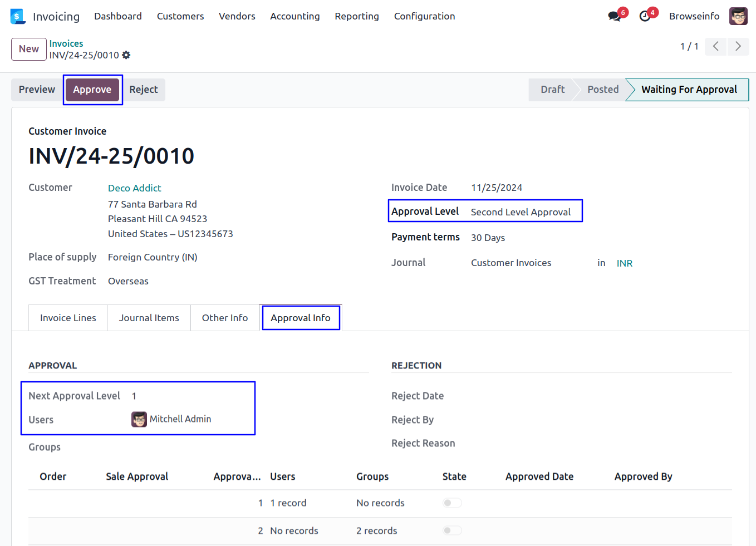Click the Waiting For Approval status stage
Image resolution: width=756 pixels, height=546 pixels.
pyautogui.click(x=689, y=90)
